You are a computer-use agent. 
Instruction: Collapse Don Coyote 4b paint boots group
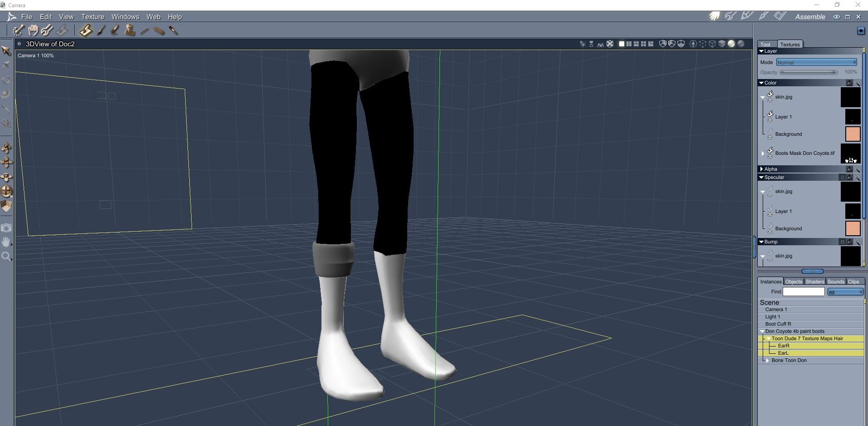(762, 332)
